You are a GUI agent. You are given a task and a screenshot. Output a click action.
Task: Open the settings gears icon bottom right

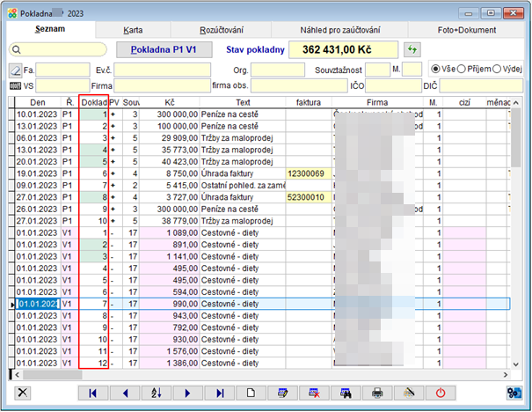pyautogui.click(x=514, y=393)
